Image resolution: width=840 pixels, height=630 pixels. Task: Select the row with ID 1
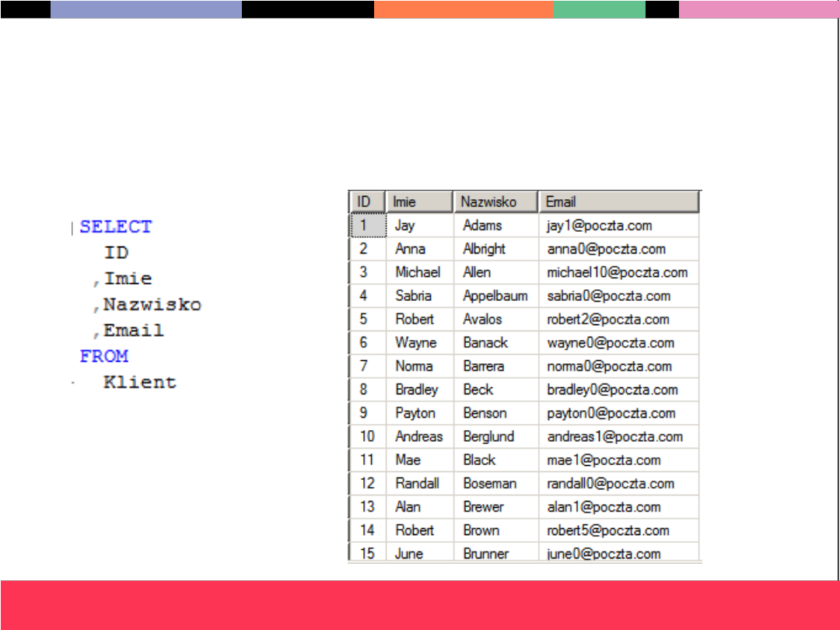(366, 226)
